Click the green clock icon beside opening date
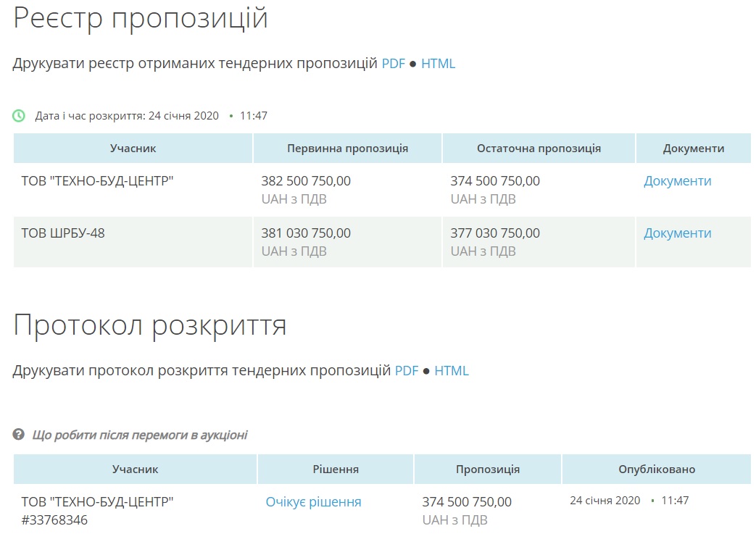756x547 pixels. [x=19, y=115]
